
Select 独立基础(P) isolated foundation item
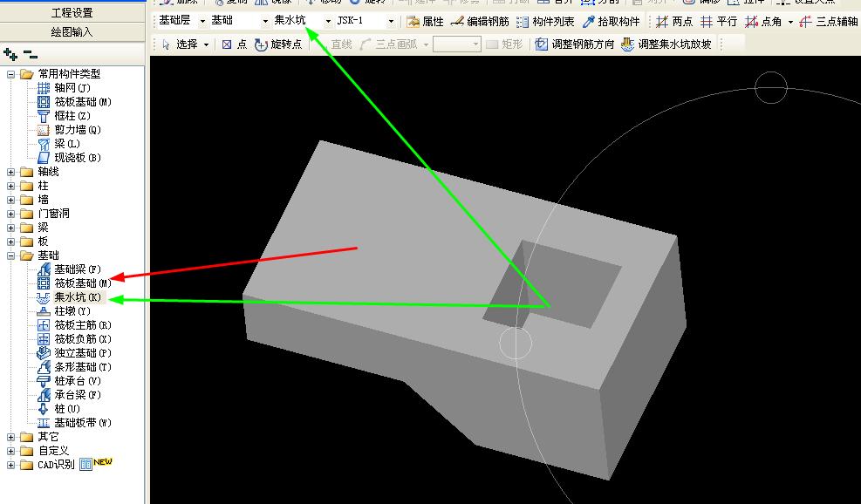pos(75,353)
